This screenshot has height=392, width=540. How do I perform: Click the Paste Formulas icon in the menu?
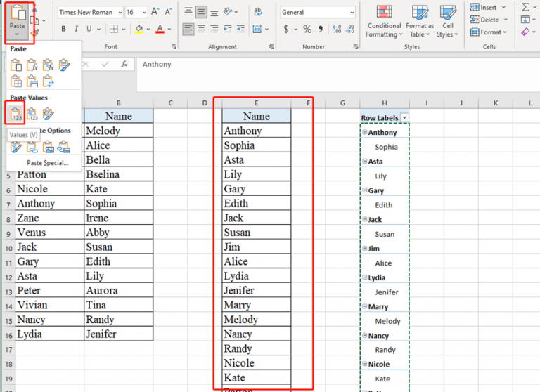click(32, 65)
